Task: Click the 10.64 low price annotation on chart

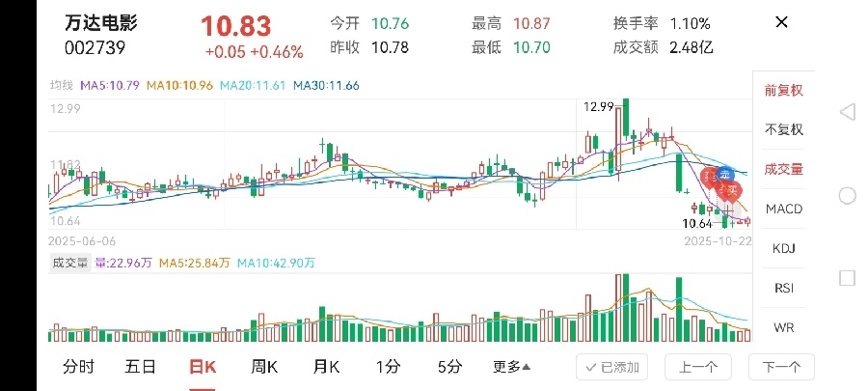Action: (697, 224)
